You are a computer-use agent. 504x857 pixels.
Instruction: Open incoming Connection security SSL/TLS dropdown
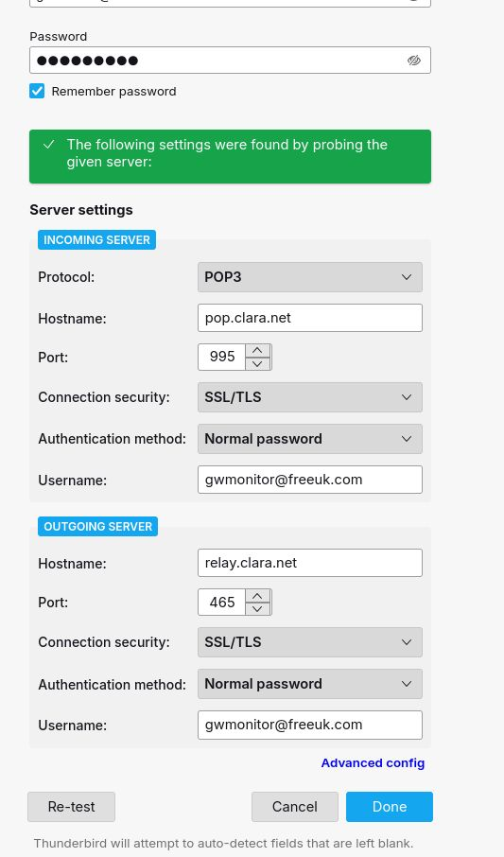click(x=310, y=397)
